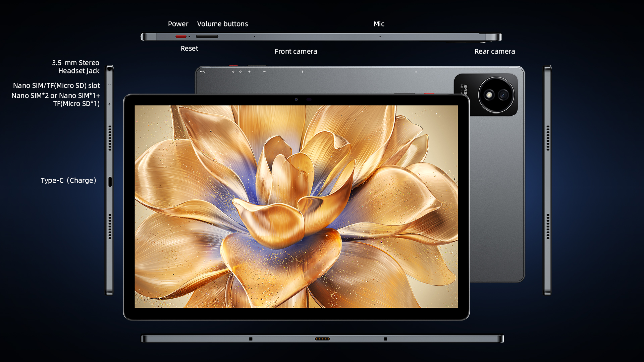Click the minus volume symbol on tablet back
Screen dimensions: 644x362
click(x=264, y=71)
